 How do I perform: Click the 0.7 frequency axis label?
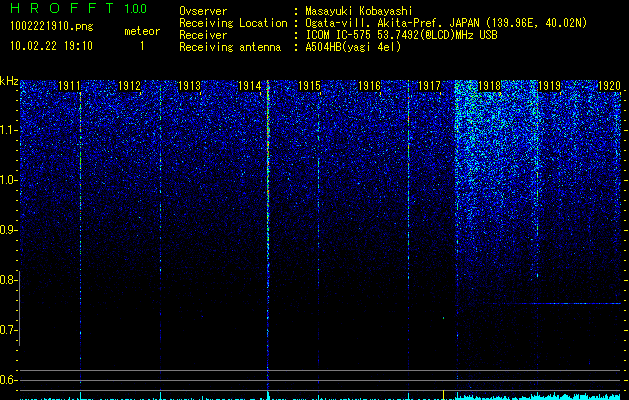(x=8, y=330)
